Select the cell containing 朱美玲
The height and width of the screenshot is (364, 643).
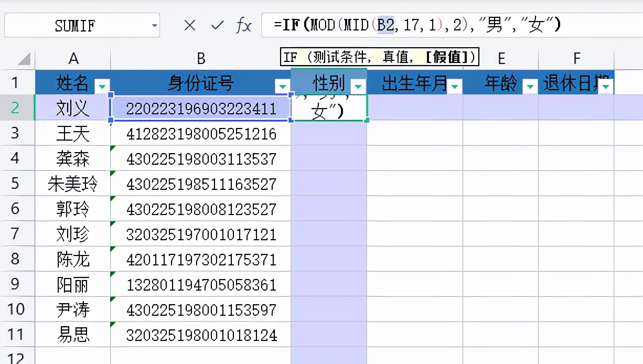(73, 184)
